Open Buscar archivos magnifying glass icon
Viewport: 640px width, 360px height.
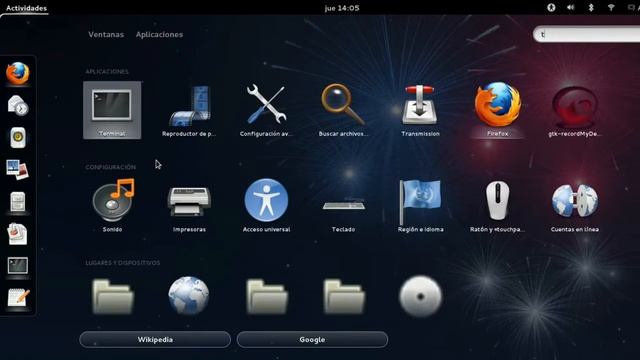[x=343, y=104]
